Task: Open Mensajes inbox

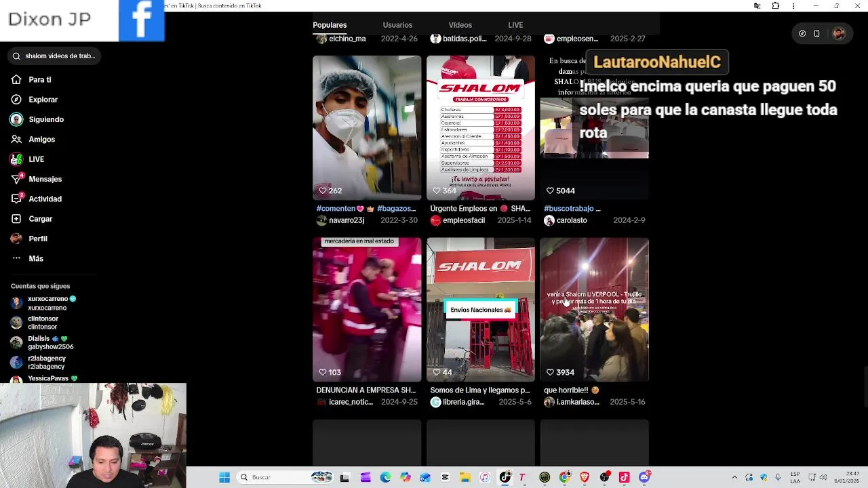Action: pos(37,179)
